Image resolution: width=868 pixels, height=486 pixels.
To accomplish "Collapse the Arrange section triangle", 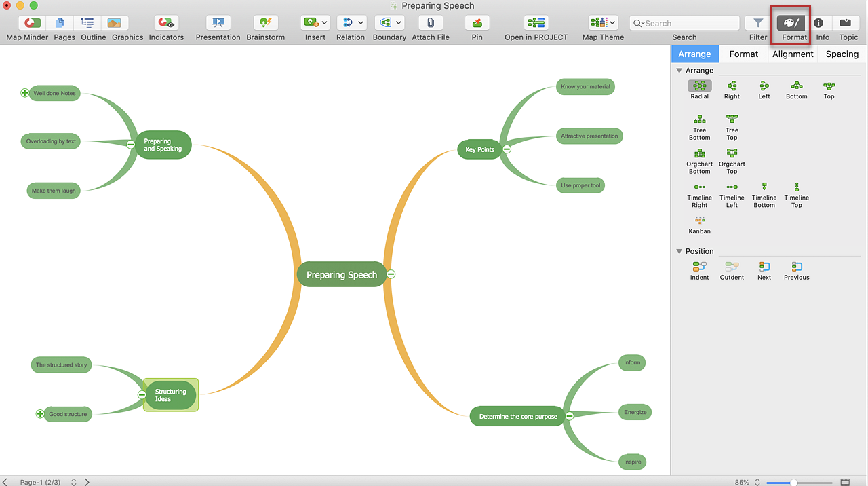I will (x=679, y=71).
